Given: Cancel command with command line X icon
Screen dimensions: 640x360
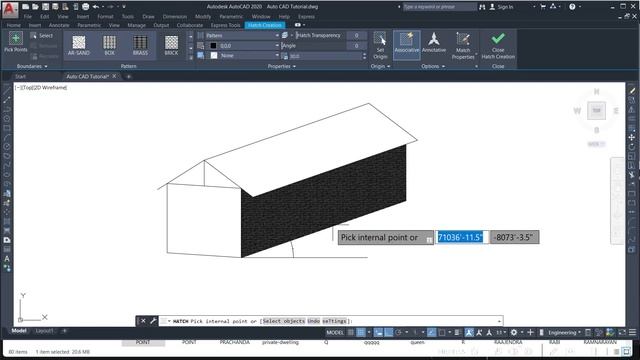Looking at the screenshot, I should (x=143, y=321).
